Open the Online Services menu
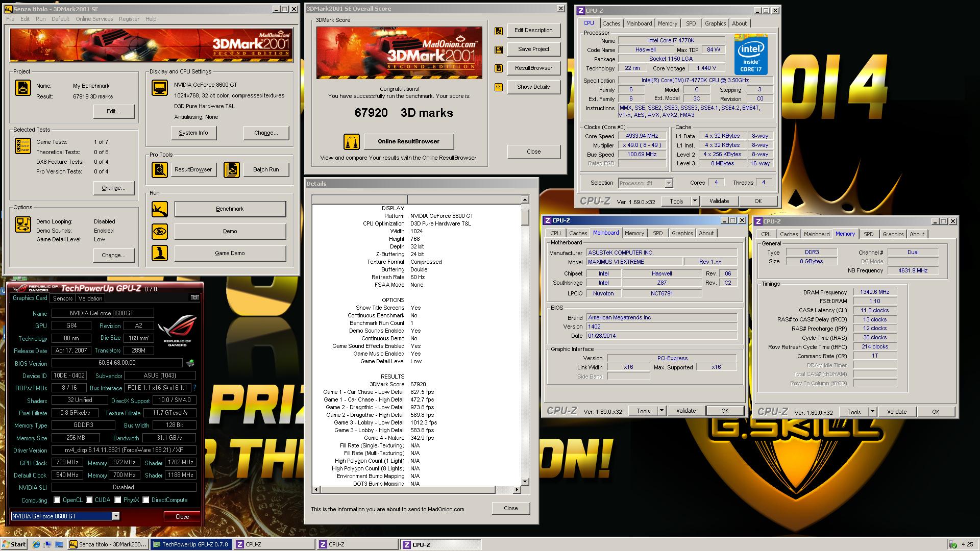Viewport: 980px width, 551px height. (x=94, y=19)
